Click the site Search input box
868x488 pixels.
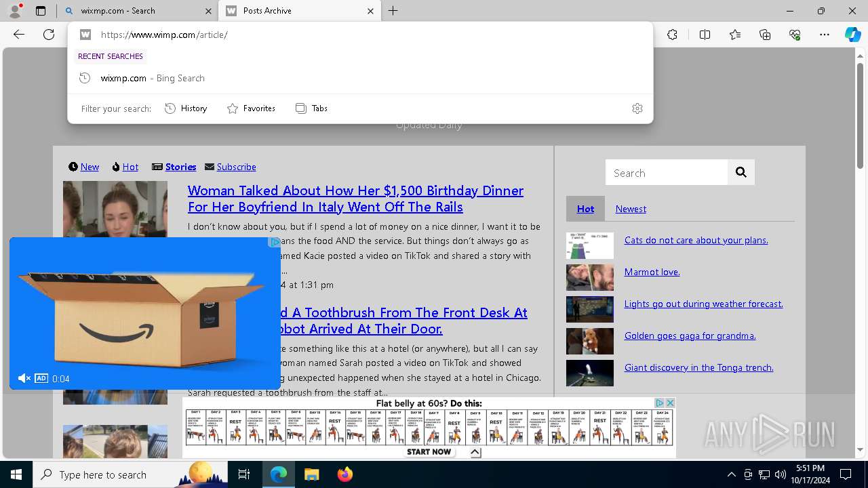(x=667, y=173)
